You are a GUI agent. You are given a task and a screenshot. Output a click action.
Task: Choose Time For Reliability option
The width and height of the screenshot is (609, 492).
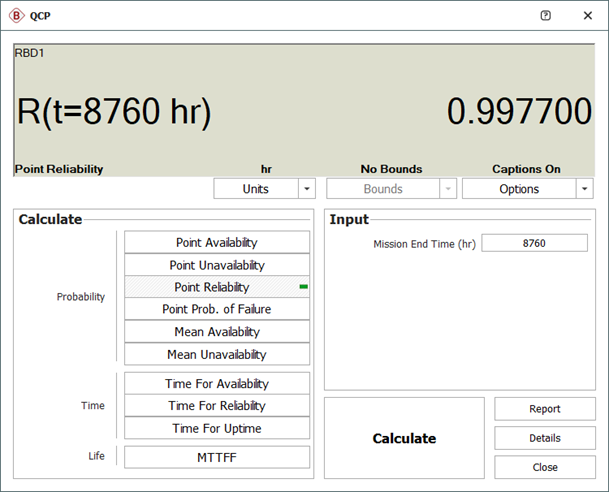pos(217,406)
